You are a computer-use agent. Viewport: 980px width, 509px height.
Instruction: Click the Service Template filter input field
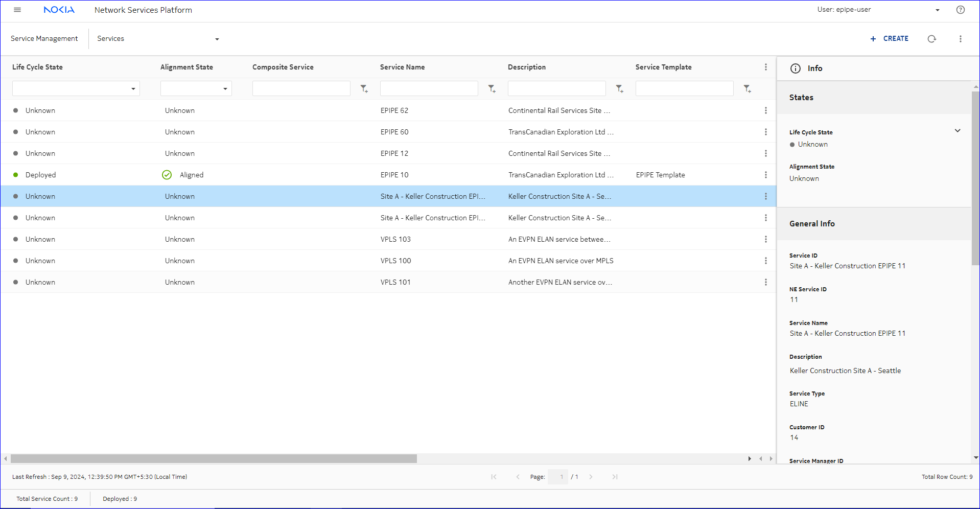pos(684,88)
